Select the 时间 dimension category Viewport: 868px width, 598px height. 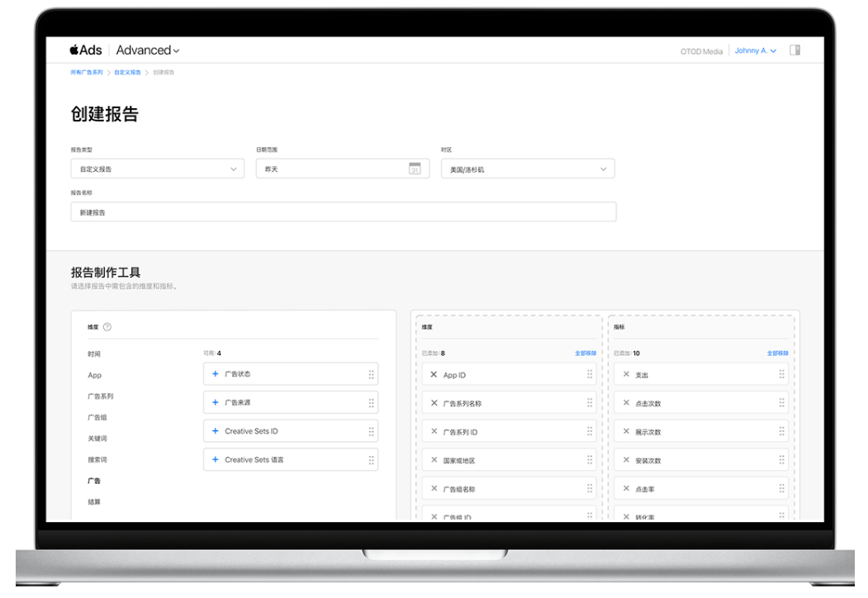coord(94,354)
